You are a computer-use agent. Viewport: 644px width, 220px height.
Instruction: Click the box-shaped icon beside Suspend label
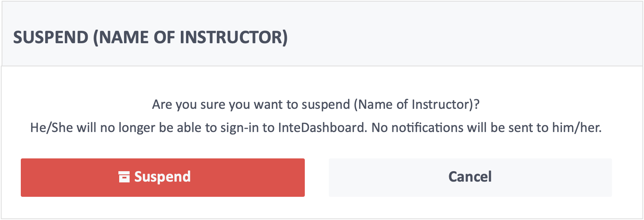124,177
